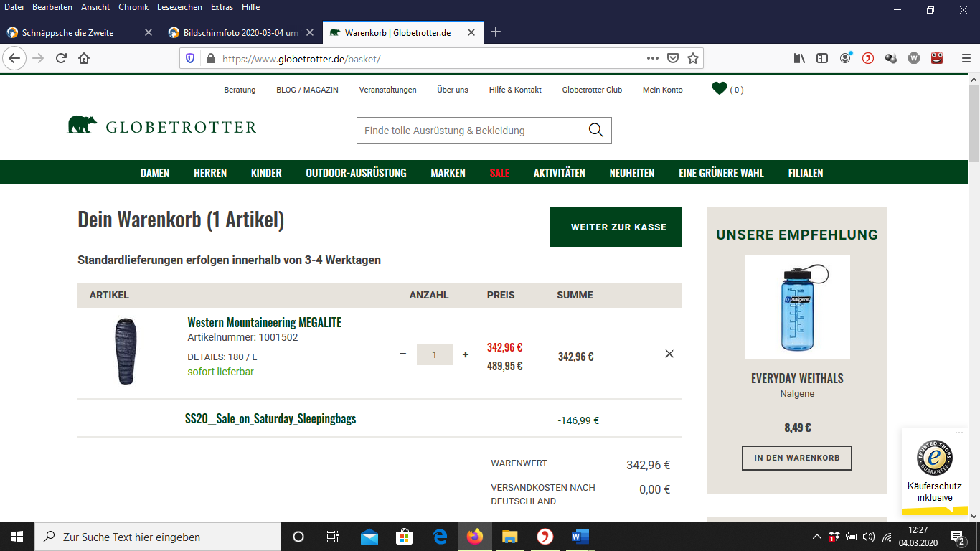980x551 pixels.
Task: Open Hilfe & Kontakt link
Action: pyautogui.click(x=515, y=90)
